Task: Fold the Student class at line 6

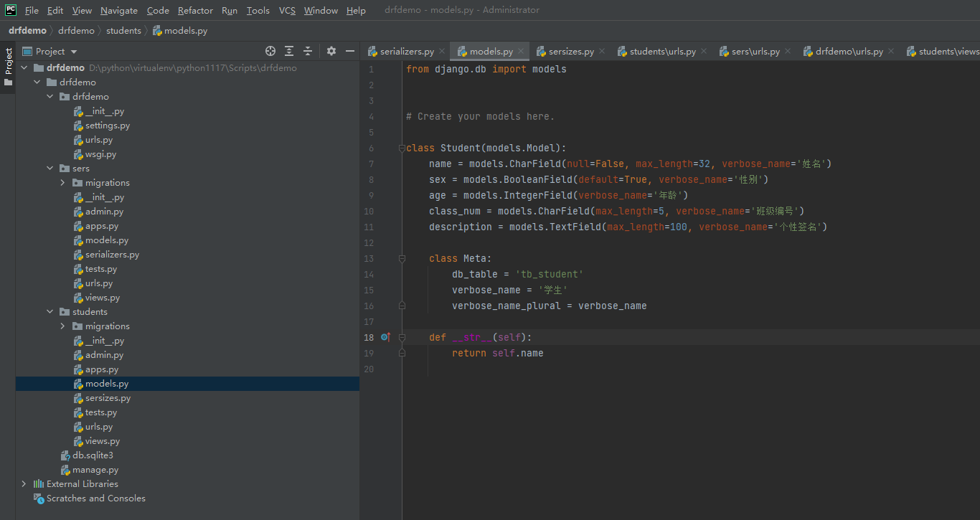Action: tap(402, 148)
